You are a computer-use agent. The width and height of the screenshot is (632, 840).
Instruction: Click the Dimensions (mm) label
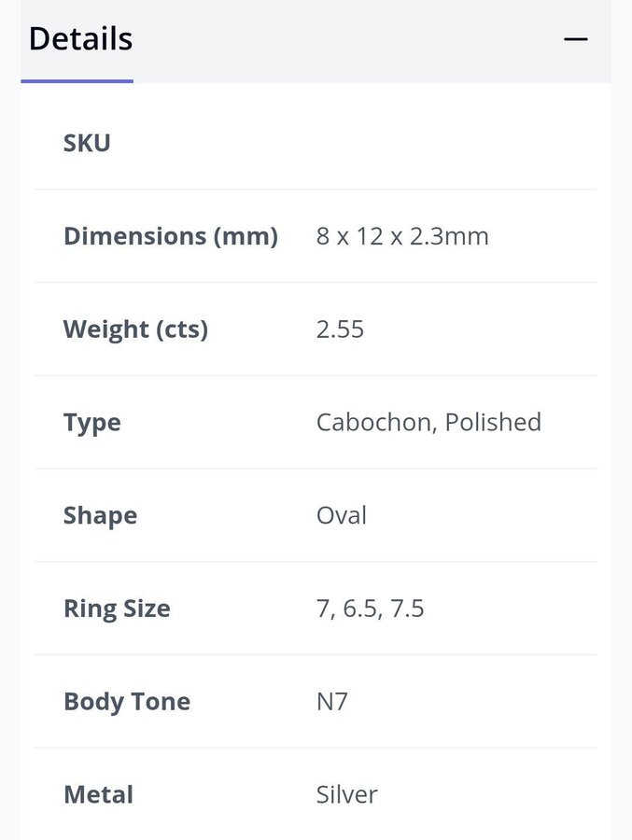pyautogui.click(x=170, y=236)
